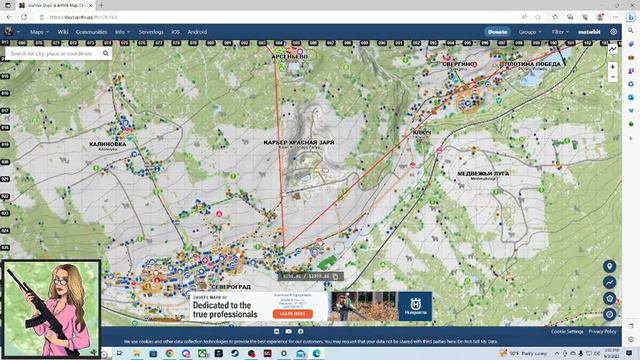
Task: Open the Bing chat sidebar icon
Action: pyautogui.click(x=631, y=17)
